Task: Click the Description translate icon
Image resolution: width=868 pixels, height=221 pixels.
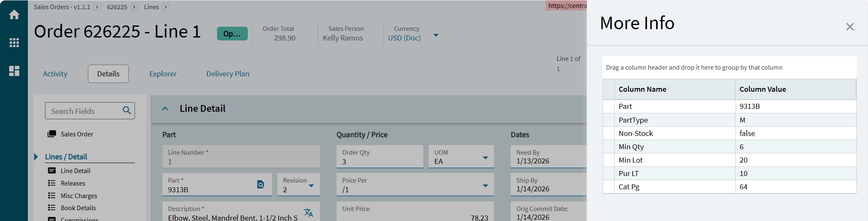Action: coord(308,213)
